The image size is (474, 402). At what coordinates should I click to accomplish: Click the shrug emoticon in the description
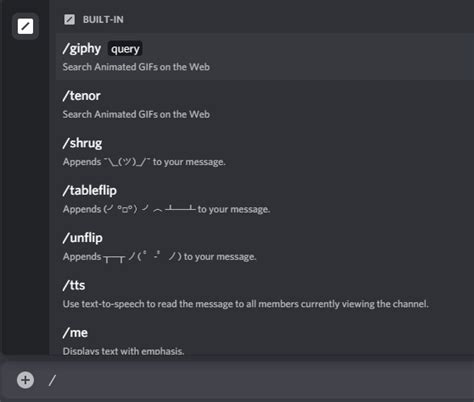click(127, 162)
